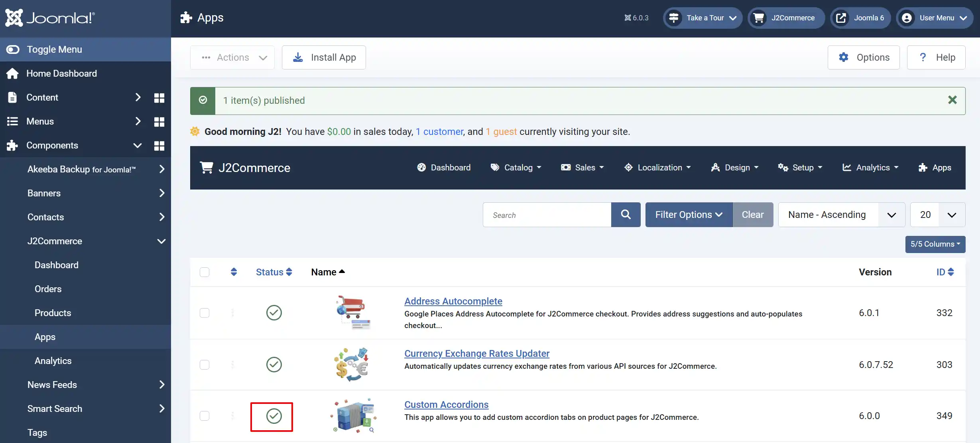Click Apps in the J2Commerce navbar
The image size is (980, 443).
(935, 168)
